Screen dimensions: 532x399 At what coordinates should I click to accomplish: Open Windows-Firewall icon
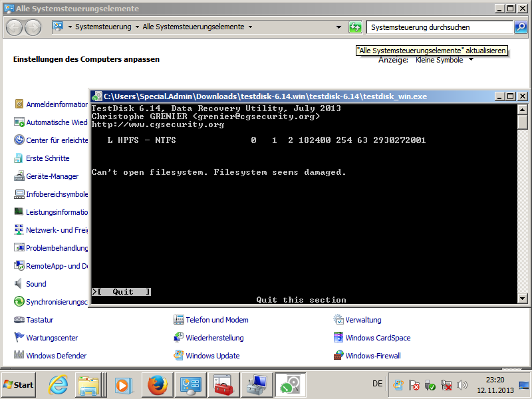pyautogui.click(x=338, y=355)
